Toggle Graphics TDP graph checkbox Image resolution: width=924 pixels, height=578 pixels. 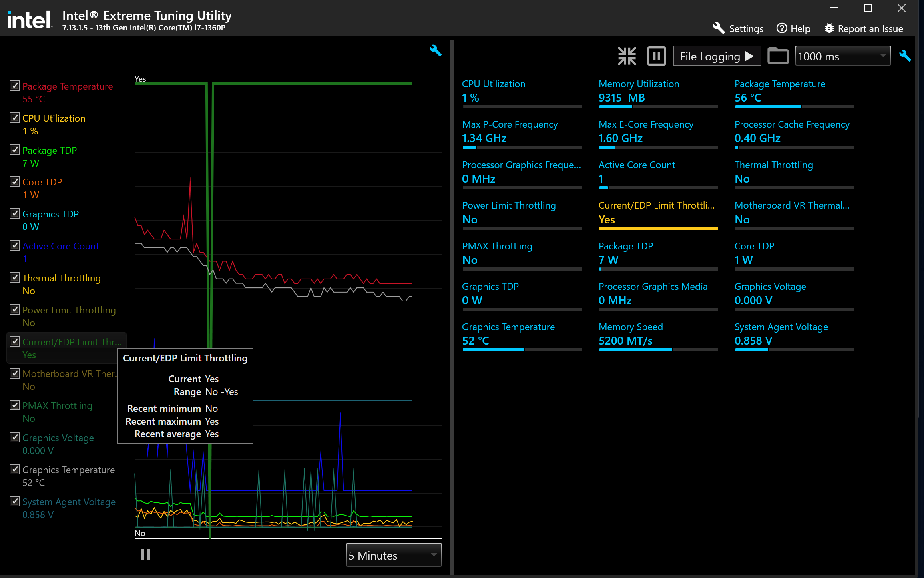(15, 213)
